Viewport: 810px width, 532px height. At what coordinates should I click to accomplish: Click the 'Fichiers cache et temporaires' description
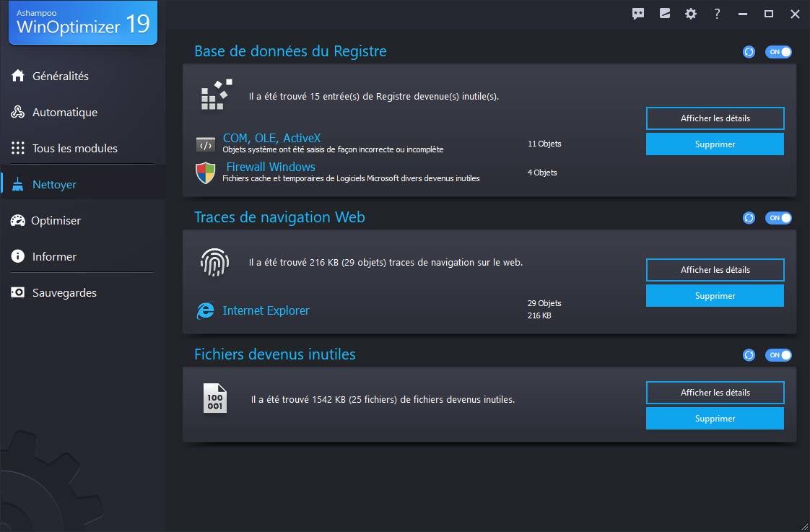coord(352,178)
